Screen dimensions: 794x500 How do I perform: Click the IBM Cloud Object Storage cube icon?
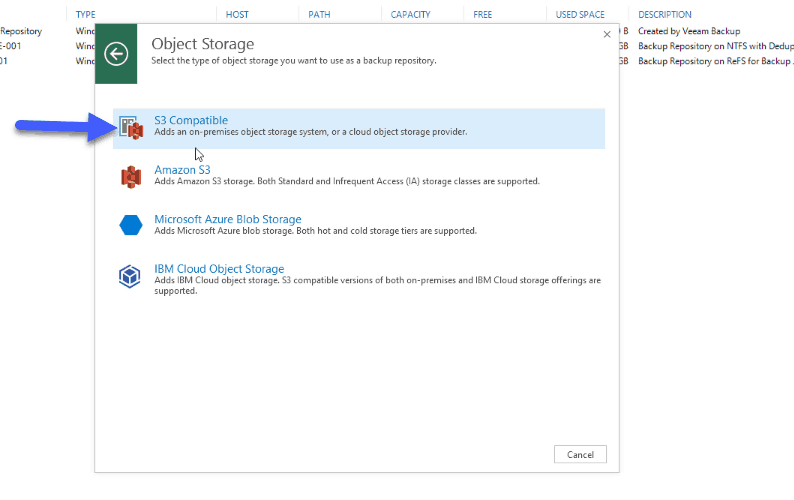(x=130, y=277)
